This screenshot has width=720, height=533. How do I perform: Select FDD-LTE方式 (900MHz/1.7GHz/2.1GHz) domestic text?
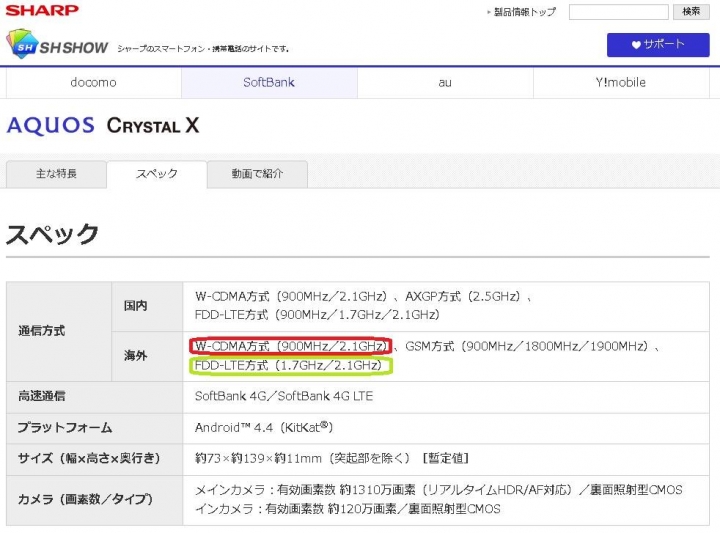[317, 315]
